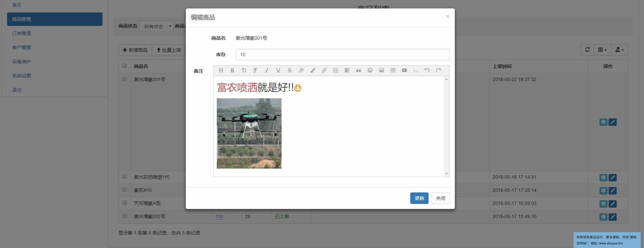View info for 紫光增氧001号 row
Viewport: 644px width, 248px height.
603,122
